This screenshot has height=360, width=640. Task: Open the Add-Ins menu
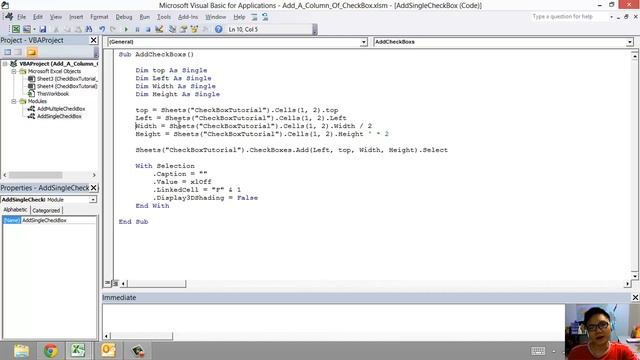pyautogui.click(x=188, y=17)
